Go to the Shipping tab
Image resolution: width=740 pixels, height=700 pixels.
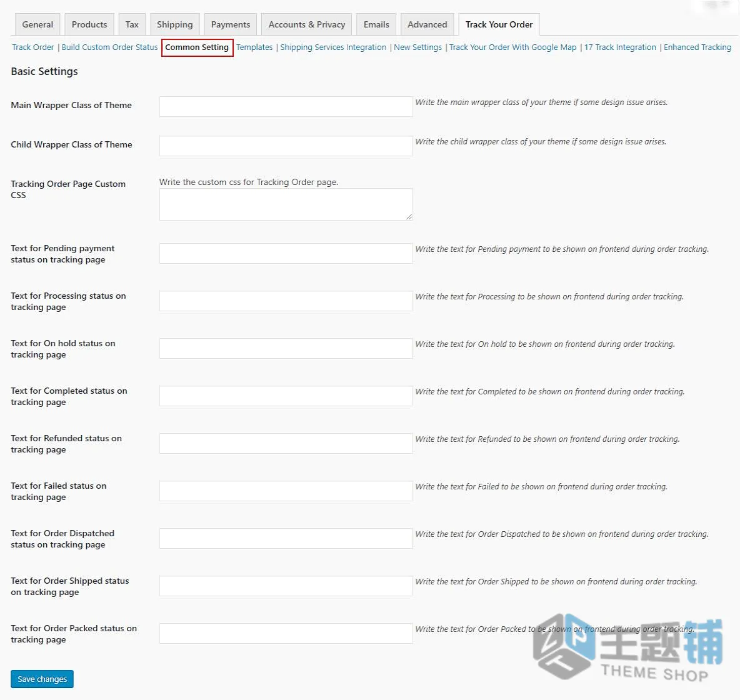174,24
